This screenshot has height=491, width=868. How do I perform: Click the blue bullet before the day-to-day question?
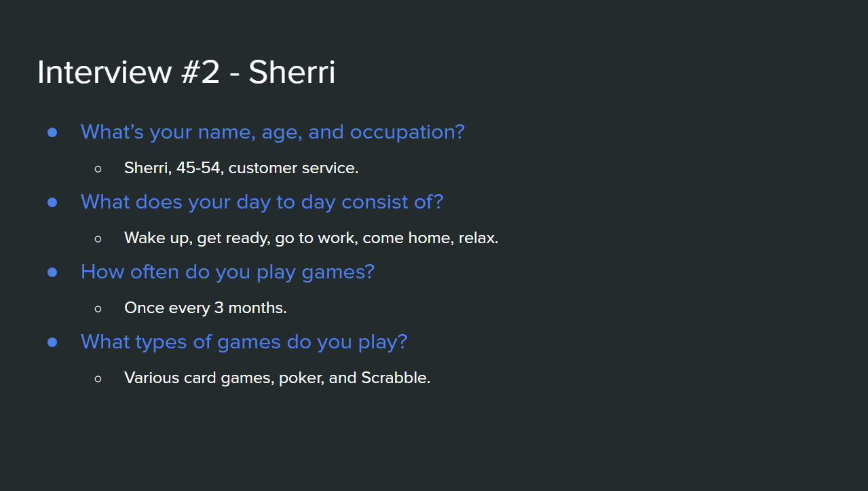[52, 202]
